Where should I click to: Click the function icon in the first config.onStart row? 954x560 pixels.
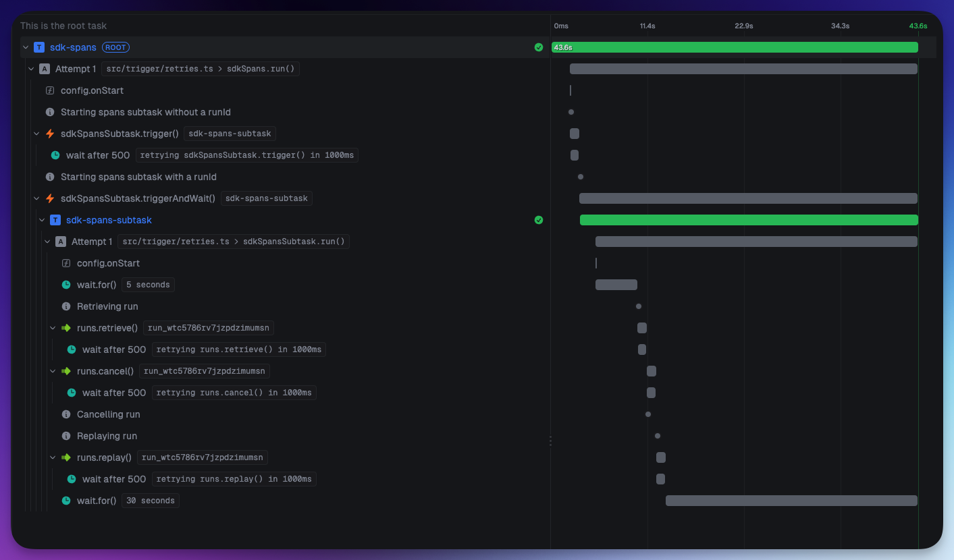coord(50,90)
